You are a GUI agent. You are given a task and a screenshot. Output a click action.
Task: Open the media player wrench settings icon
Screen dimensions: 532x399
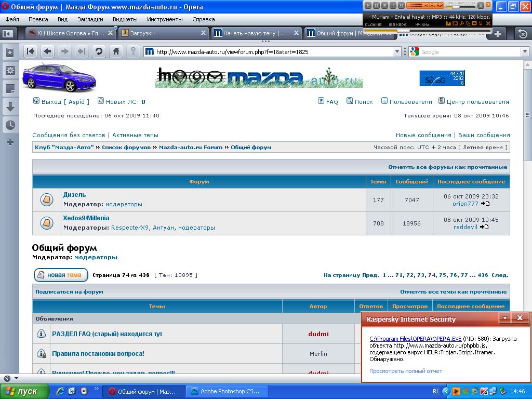(x=461, y=23)
